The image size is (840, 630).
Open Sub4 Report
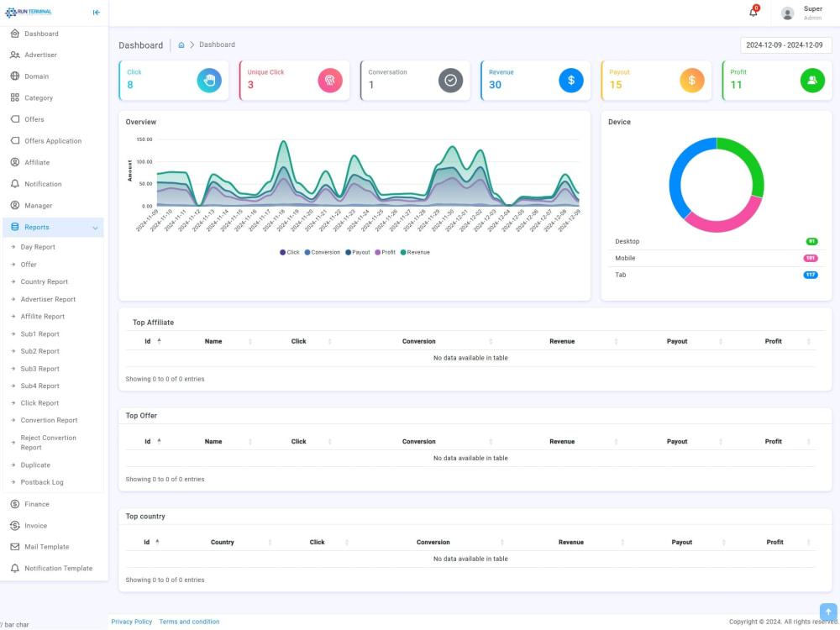tap(39, 386)
